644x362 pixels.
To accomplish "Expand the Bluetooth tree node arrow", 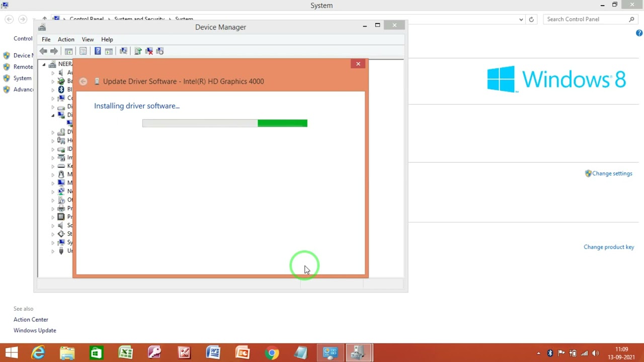I will (53, 89).
